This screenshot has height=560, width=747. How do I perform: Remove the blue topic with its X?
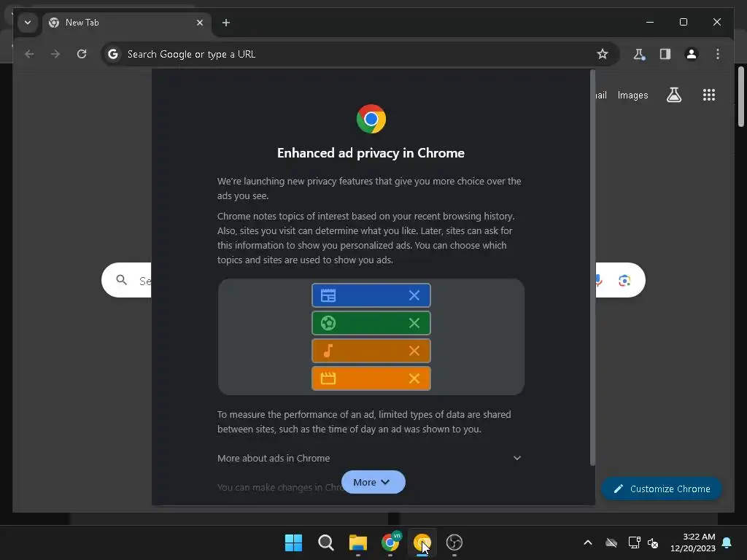pyautogui.click(x=414, y=296)
